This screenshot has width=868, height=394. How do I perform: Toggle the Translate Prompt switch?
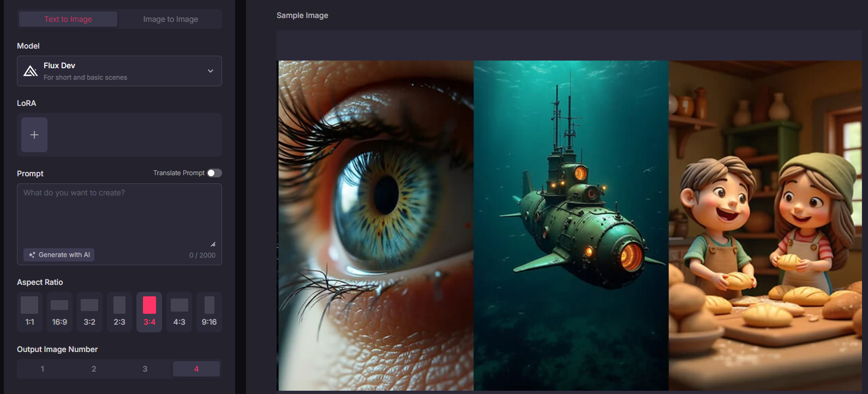click(214, 173)
